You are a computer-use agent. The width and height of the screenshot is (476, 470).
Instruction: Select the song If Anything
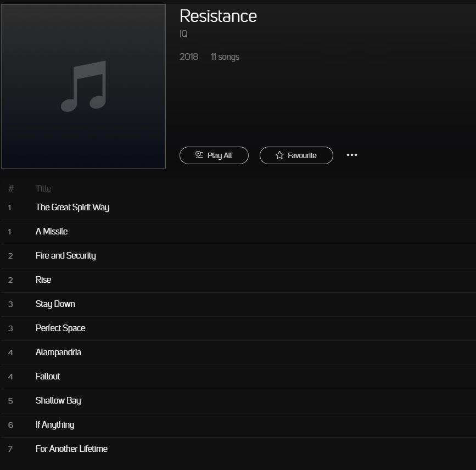[x=55, y=425]
